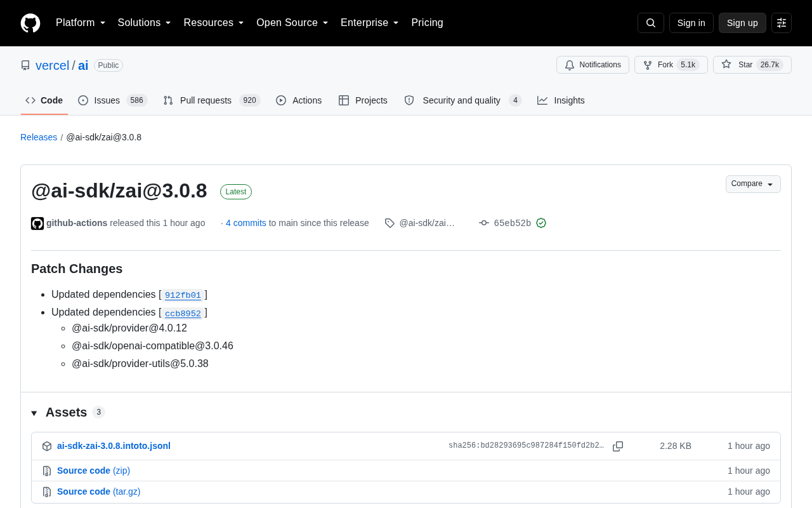
Task: Open Security and quality tab
Action: point(462,100)
